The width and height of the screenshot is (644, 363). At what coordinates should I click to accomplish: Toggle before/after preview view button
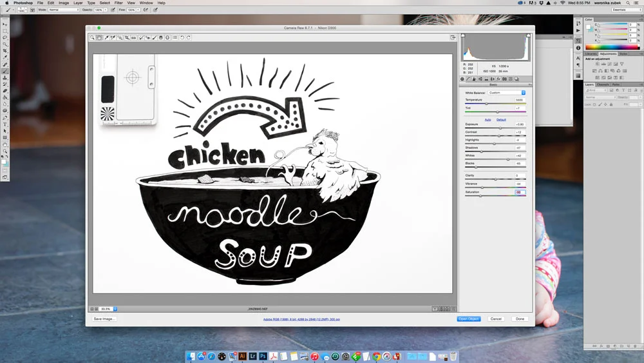pyautogui.click(x=435, y=309)
